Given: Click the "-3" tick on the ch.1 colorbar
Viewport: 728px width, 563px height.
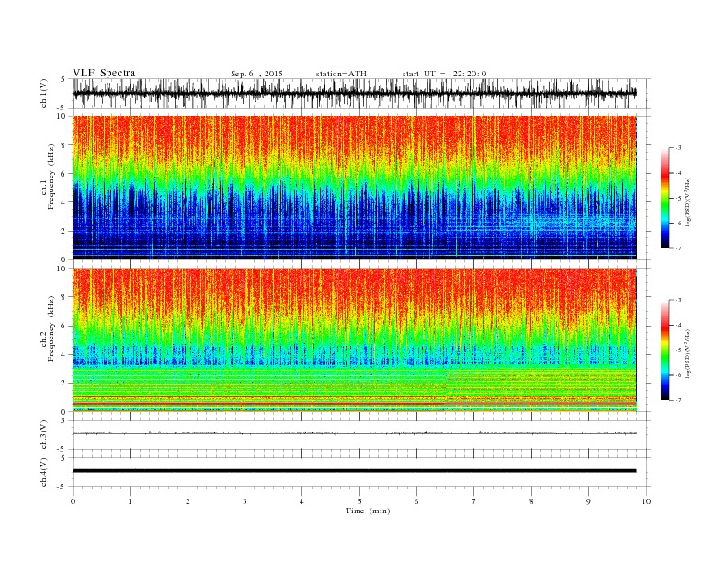Looking at the screenshot, I should [x=677, y=148].
